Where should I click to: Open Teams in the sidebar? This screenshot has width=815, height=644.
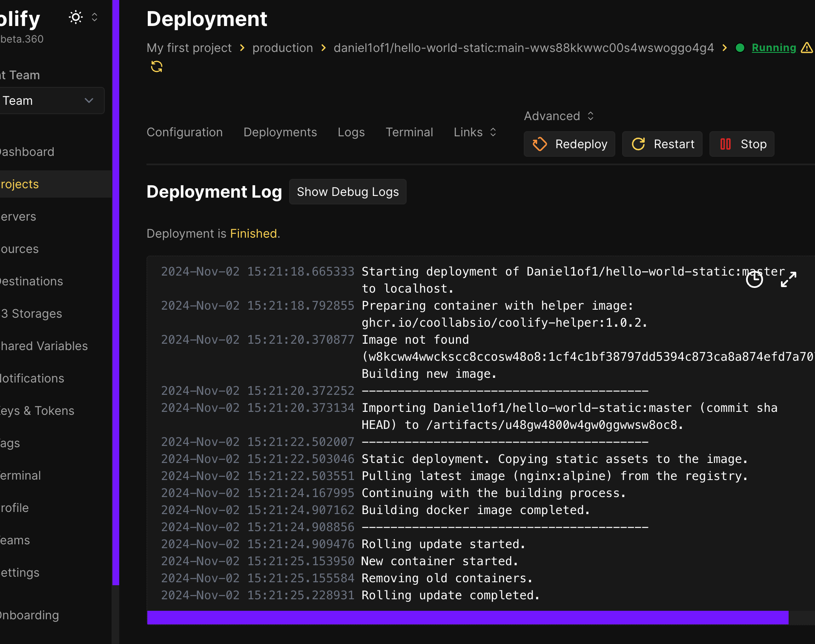tap(15, 540)
